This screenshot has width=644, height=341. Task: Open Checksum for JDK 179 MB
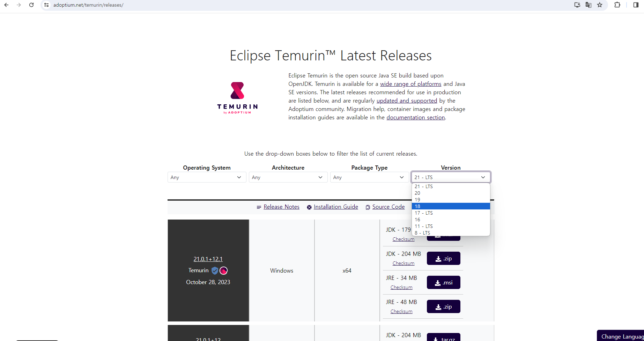(x=403, y=239)
